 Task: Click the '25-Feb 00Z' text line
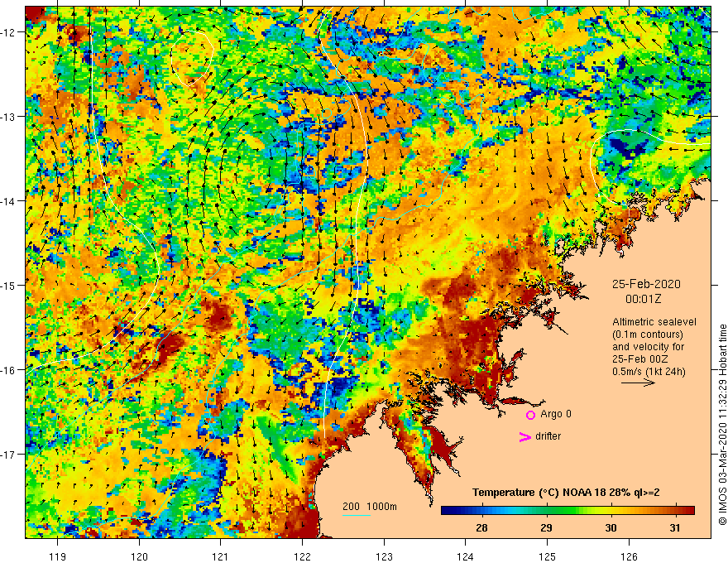[x=639, y=359]
